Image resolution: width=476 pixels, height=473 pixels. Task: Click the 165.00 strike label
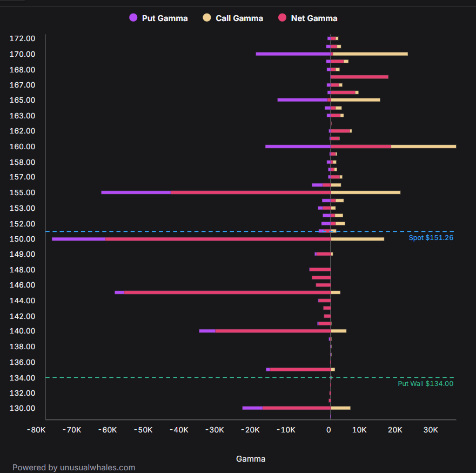coord(23,100)
